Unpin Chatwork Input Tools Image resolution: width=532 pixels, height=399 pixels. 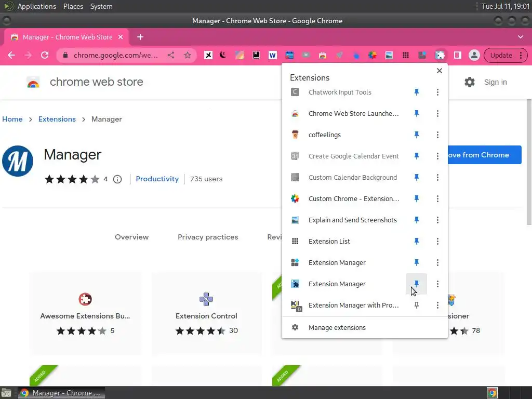click(x=416, y=92)
